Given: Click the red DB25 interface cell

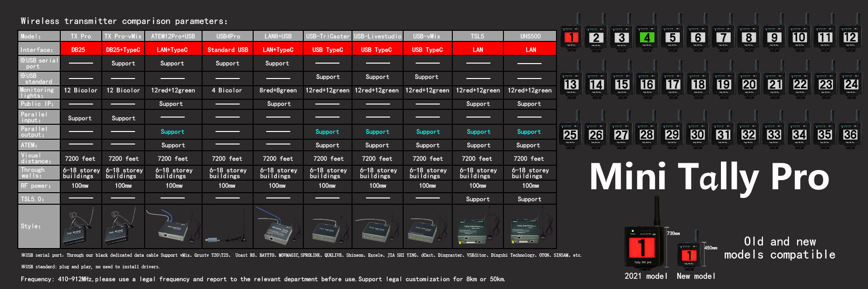Looking at the screenshot, I should point(78,50).
